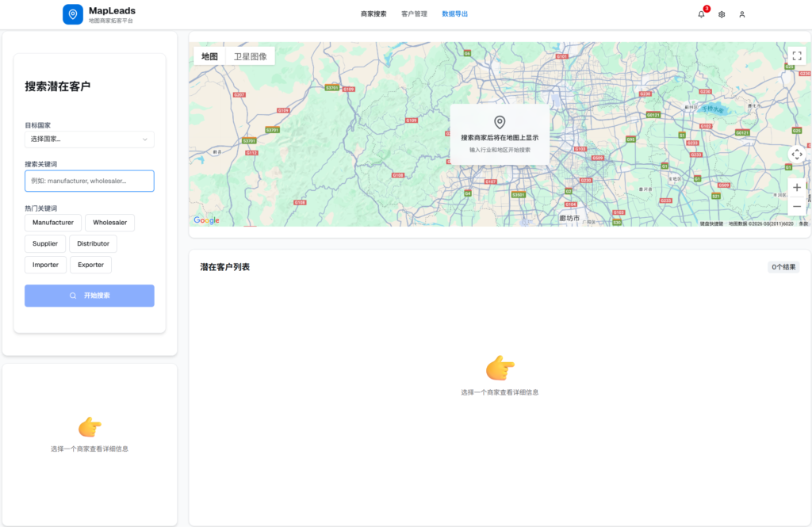Click the 开始搜索 button
Screen dimensions: 812x527
90,296
